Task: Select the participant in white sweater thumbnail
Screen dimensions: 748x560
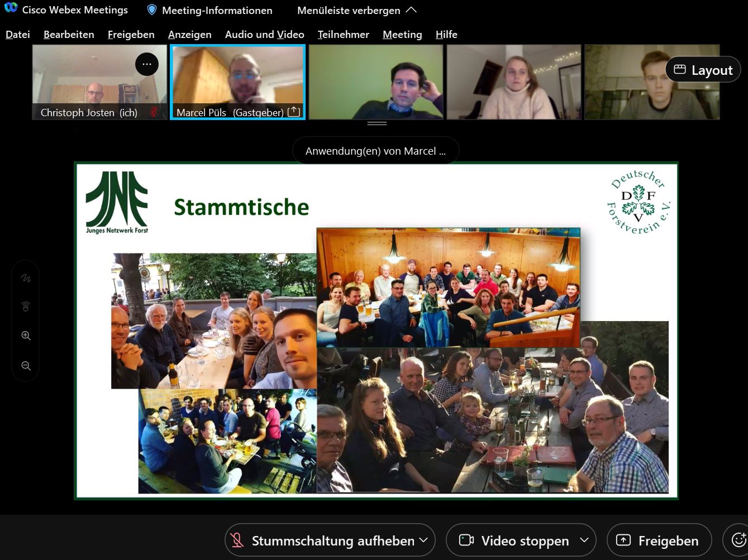Action: tap(514, 82)
